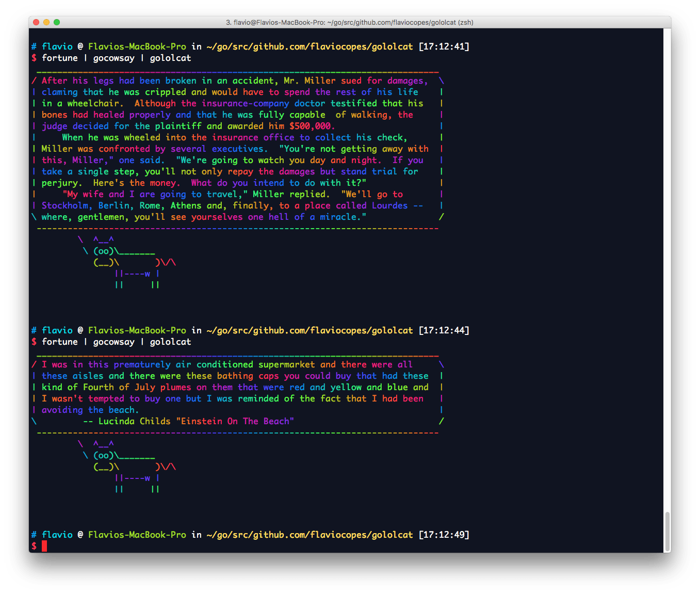Place focus on the red cursor block
Image resolution: width=700 pixels, height=594 pixels.
pos(44,546)
